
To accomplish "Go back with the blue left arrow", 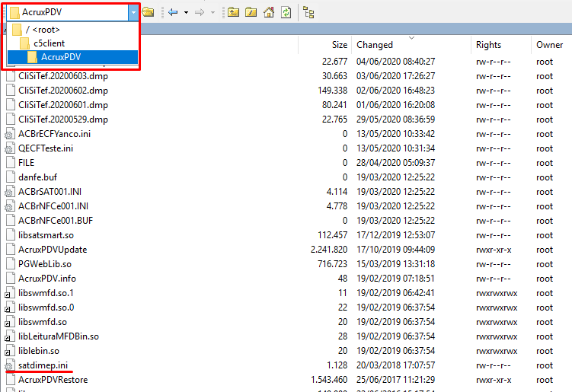I will click(x=173, y=13).
